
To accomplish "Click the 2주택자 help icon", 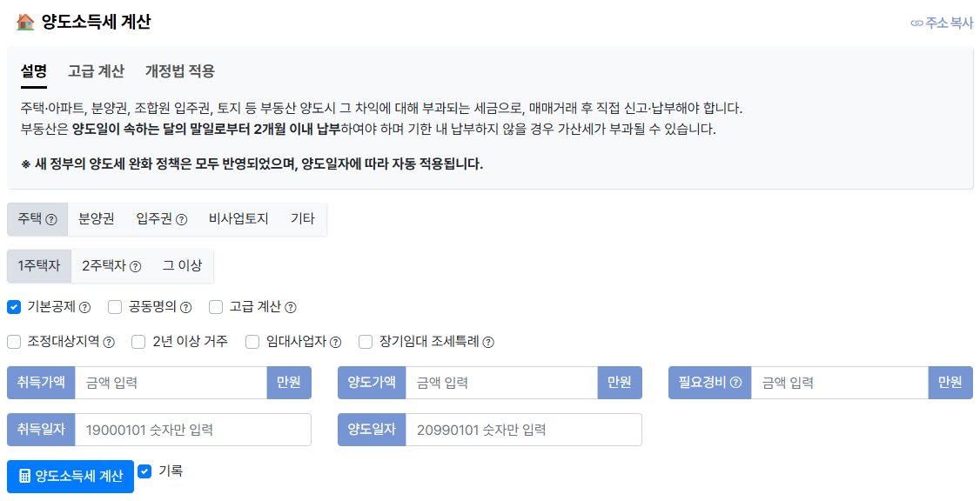I will point(135,267).
